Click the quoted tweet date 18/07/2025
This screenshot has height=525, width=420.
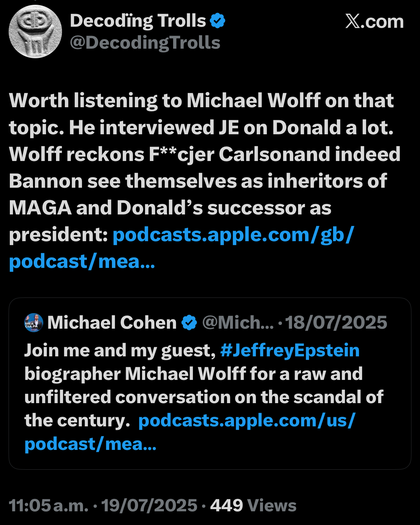pyautogui.click(x=336, y=323)
